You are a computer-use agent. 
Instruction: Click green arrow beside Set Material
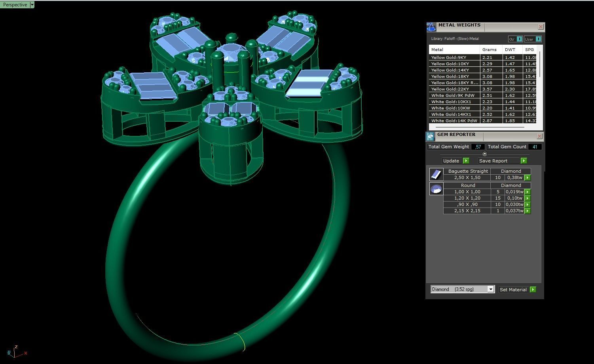[x=533, y=290]
